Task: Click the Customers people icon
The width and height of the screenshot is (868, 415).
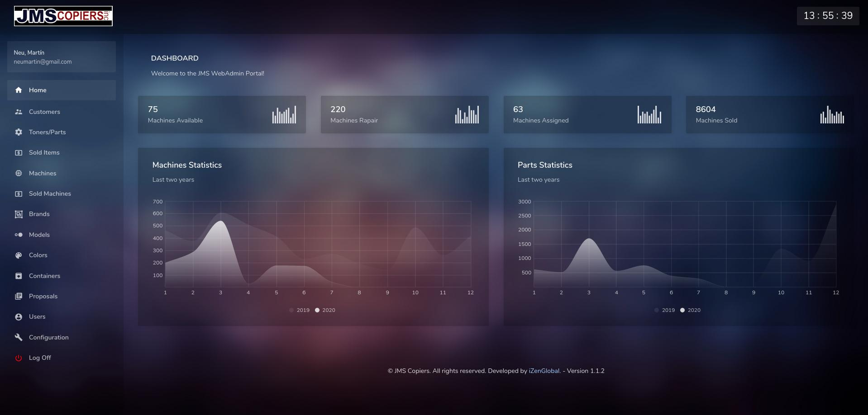Action: tap(19, 112)
